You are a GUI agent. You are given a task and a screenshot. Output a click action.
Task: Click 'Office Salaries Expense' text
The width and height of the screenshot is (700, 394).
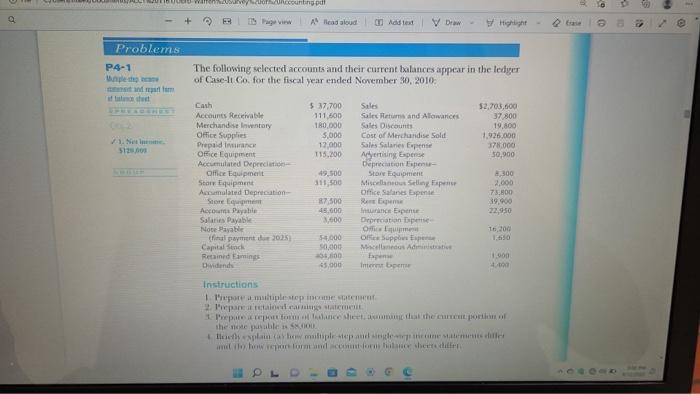coord(397,192)
